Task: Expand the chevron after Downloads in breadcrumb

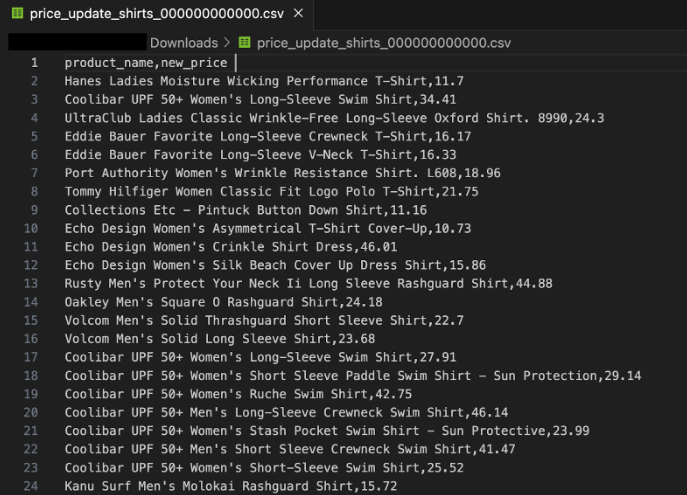Action: tap(227, 42)
